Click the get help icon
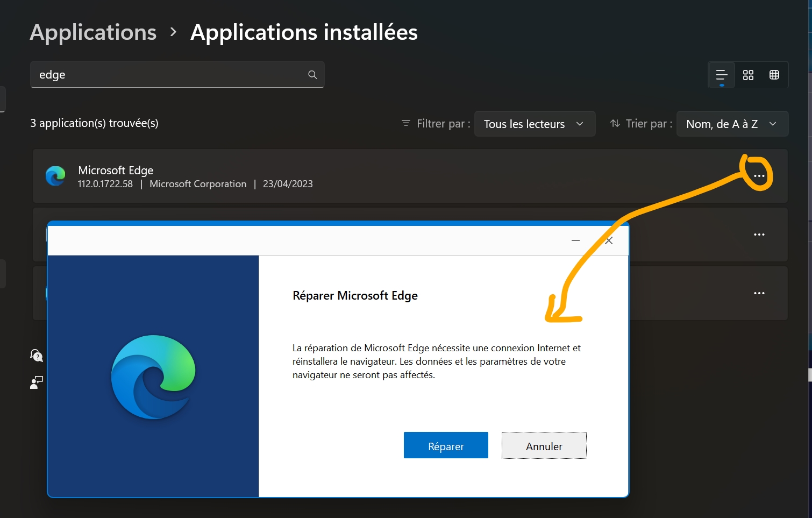The image size is (812, 518). tap(36, 355)
